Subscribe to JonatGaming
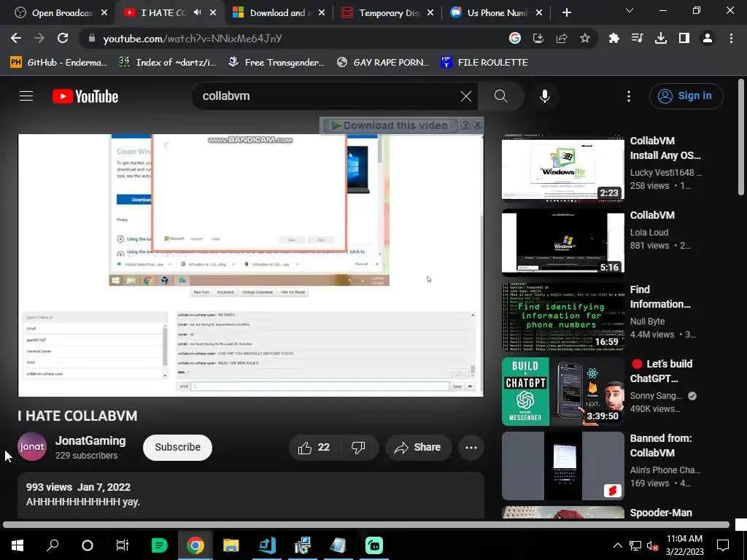The height and width of the screenshot is (560, 747). (x=177, y=447)
